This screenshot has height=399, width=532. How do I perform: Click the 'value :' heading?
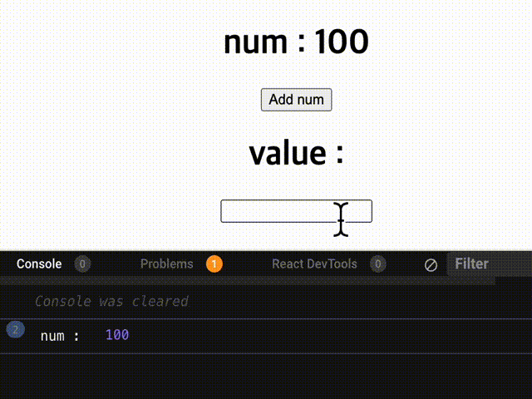click(296, 153)
